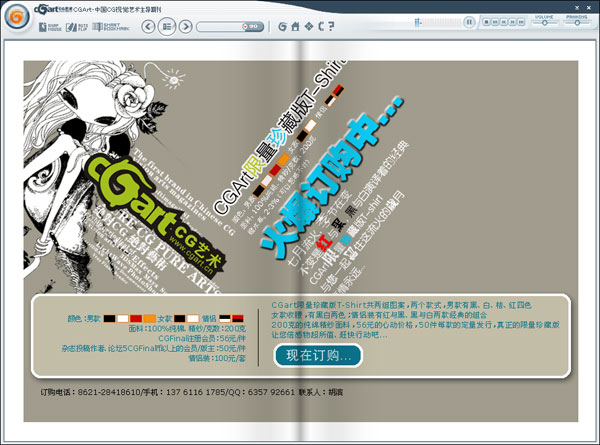Click the red-and-black couples swatch
Image resolution: width=600 pixels, height=445 pixels.
click(x=238, y=318)
